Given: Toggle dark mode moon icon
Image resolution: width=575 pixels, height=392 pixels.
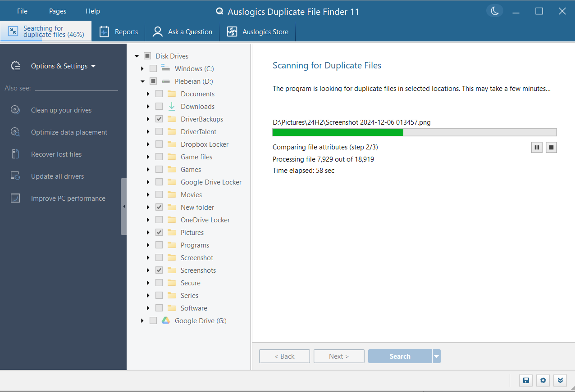Looking at the screenshot, I should 495,11.
